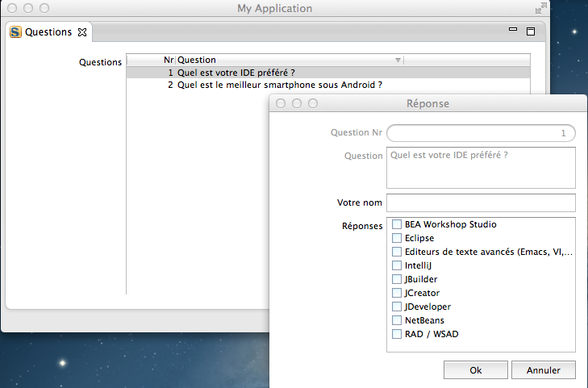Close the Réponse dialog window

coord(281,103)
